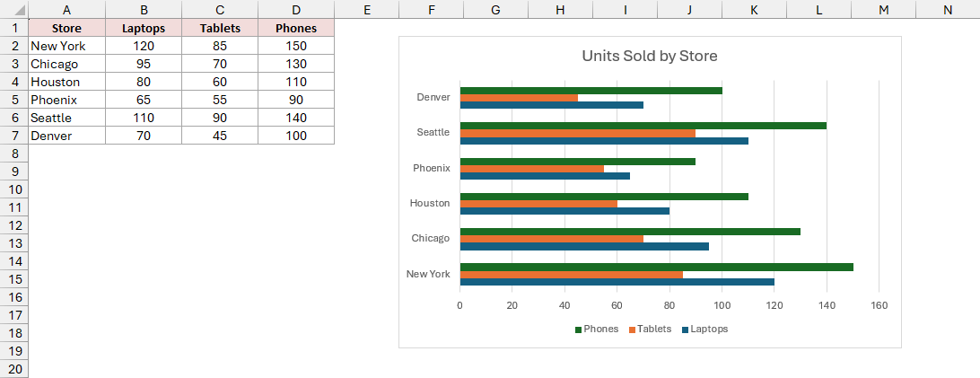Viewport: 980px width, 378px height.
Task: Select column B header
Action: (x=144, y=9)
